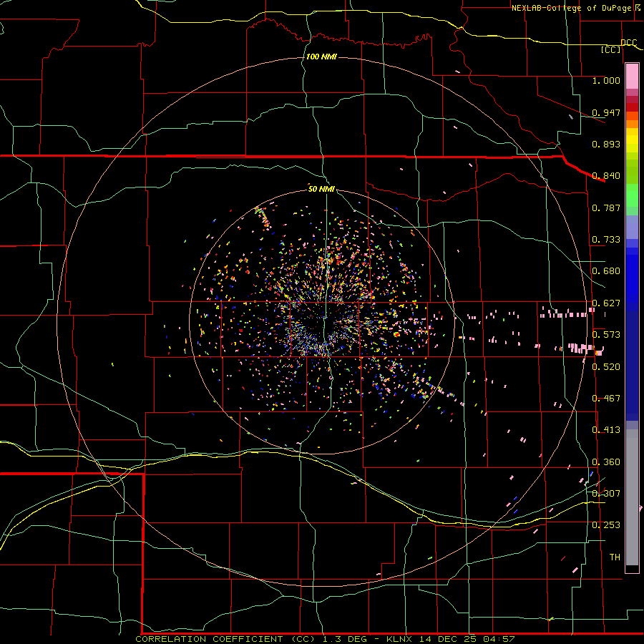Click the [CC] legend heading
Image resolution: width=644 pixels, height=644 pixels.
(611, 49)
